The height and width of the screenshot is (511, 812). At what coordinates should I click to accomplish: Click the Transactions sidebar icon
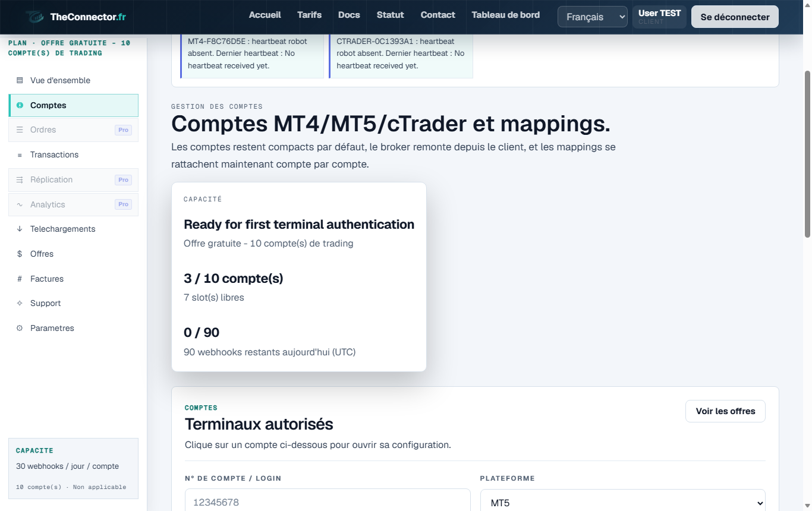(20, 154)
